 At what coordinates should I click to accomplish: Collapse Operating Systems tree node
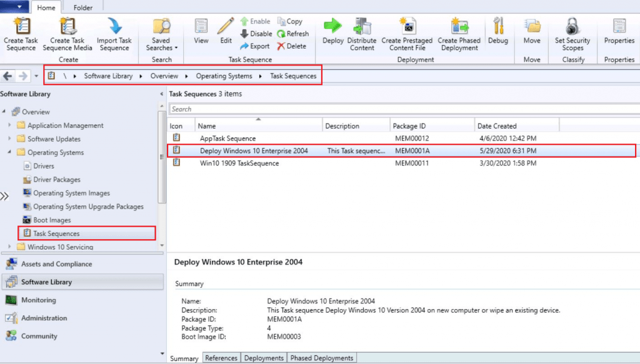point(9,152)
